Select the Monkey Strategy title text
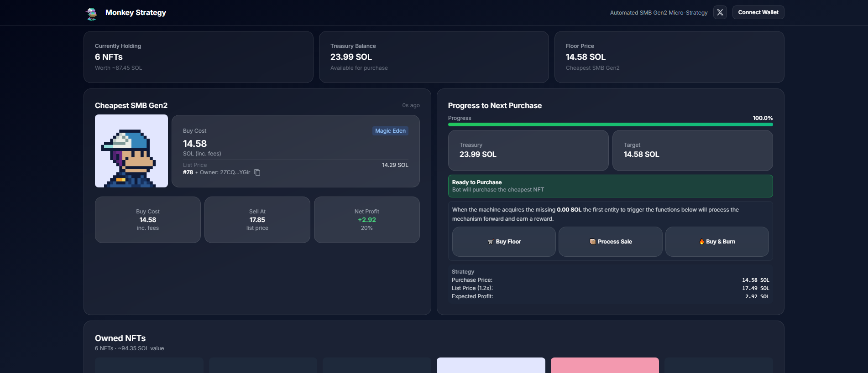This screenshot has height=373, width=868. pyautogui.click(x=136, y=13)
